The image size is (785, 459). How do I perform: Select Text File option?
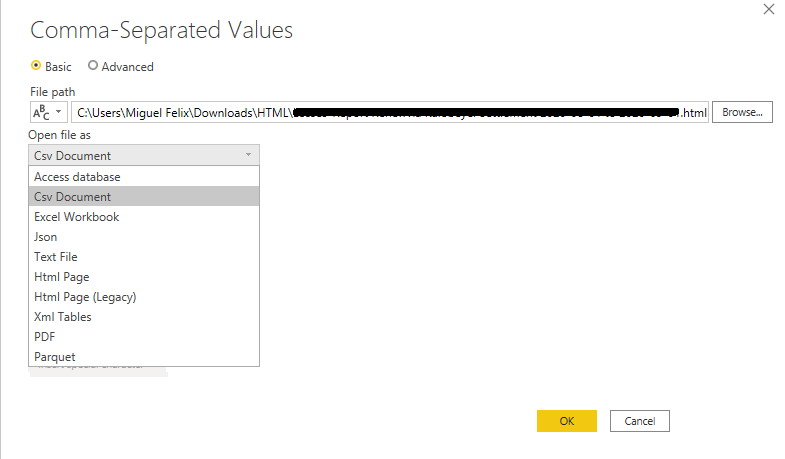[56, 257]
